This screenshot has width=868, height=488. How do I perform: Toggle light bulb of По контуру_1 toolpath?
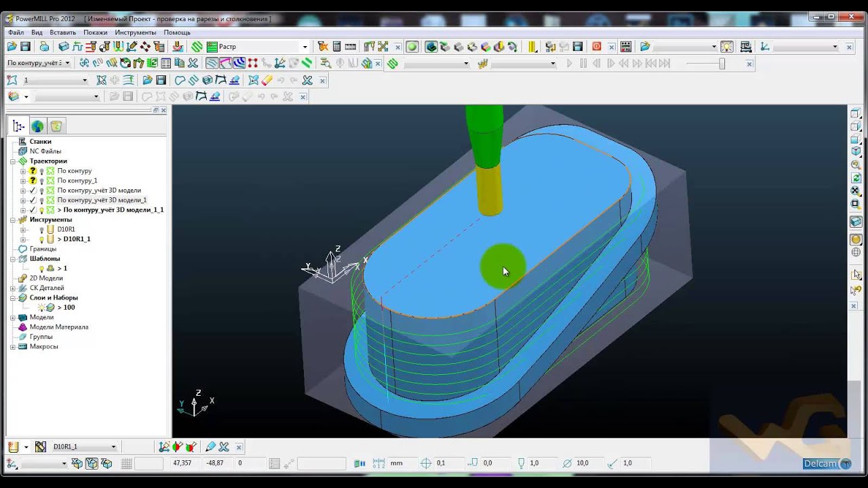(x=42, y=181)
